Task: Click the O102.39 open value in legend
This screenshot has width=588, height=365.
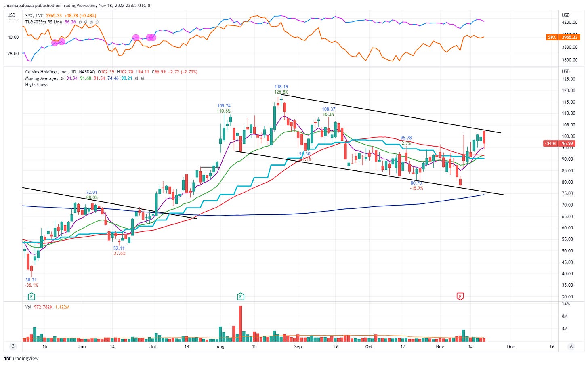Action: click(x=106, y=72)
